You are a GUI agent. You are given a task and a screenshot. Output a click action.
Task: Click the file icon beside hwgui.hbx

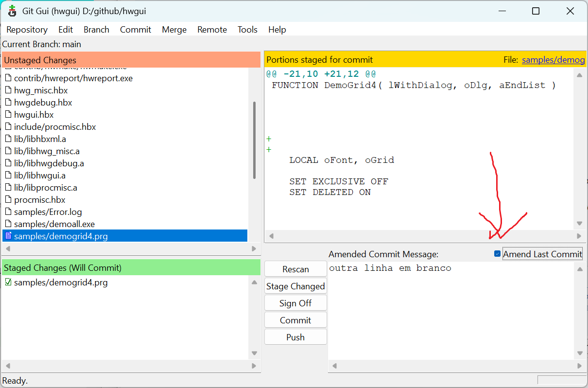tap(8, 115)
